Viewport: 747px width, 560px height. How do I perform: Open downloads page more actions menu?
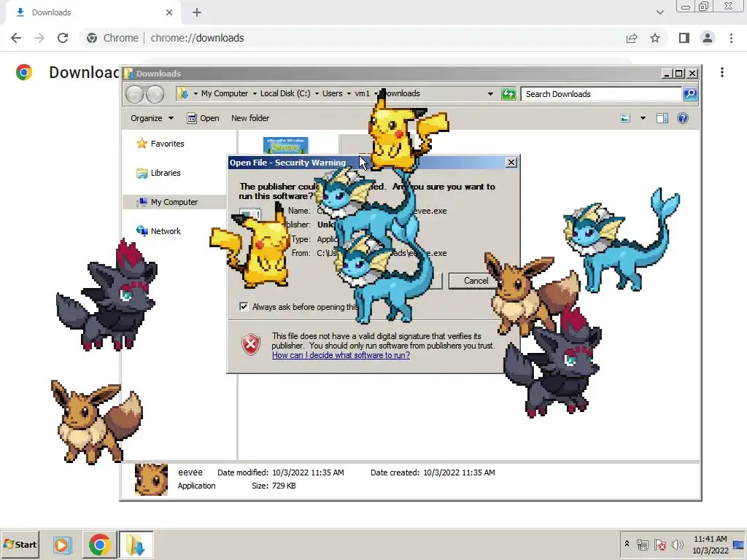pos(722,72)
